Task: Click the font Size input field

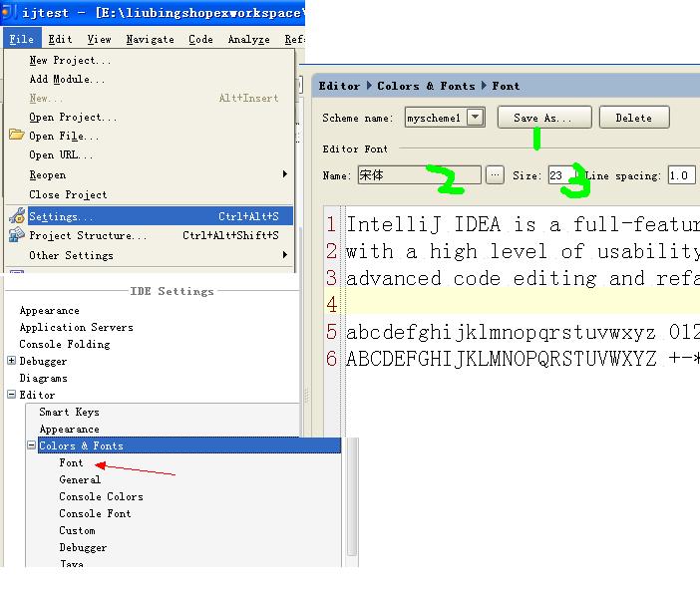Action: point(557,175)
